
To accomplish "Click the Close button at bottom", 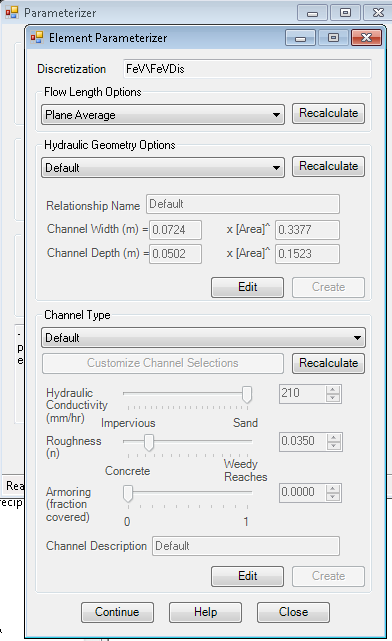I will tap(293, 612).
